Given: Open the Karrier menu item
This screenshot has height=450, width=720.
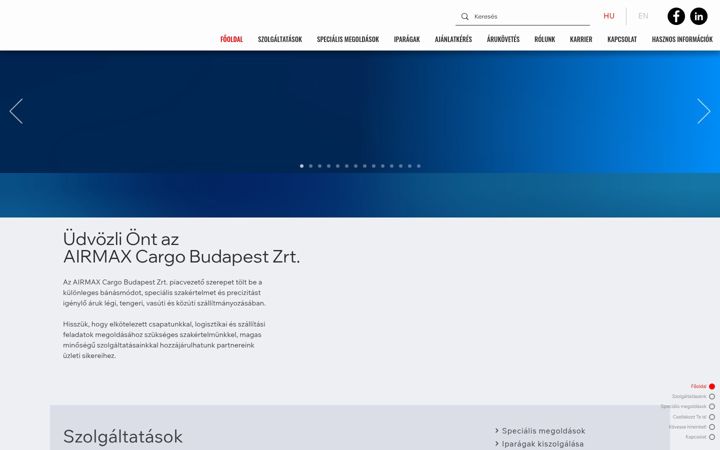Looking at the screenshot, I should [581, 39].
